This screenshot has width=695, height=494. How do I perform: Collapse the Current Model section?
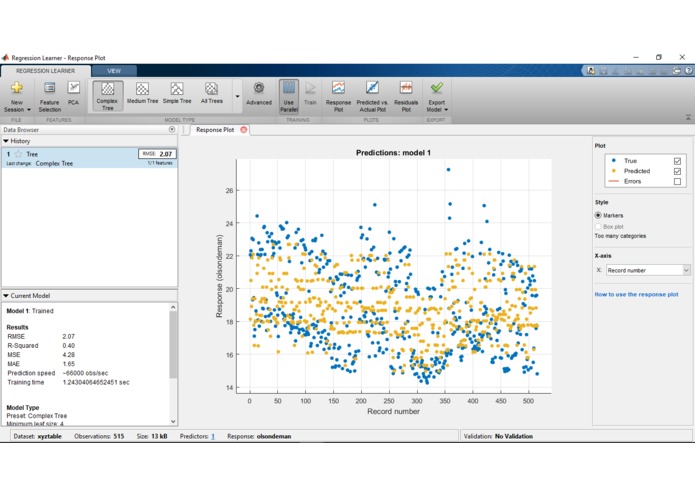click(6, 296)
